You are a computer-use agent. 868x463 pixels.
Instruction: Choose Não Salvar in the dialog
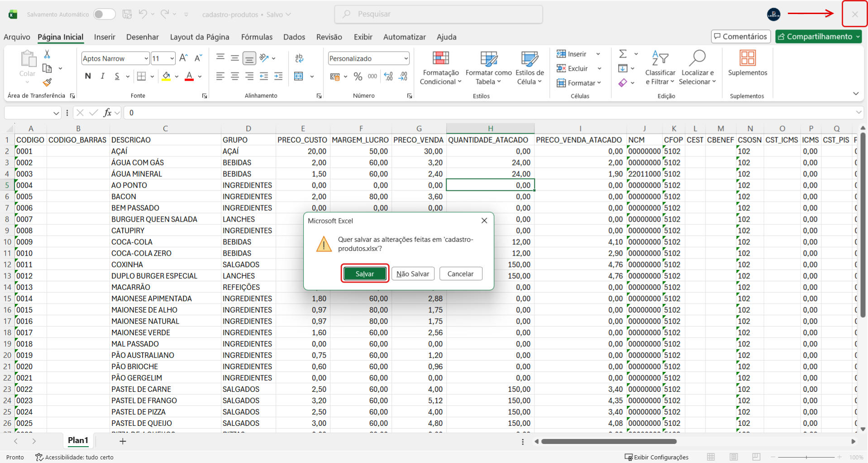(x=413, y=274)
